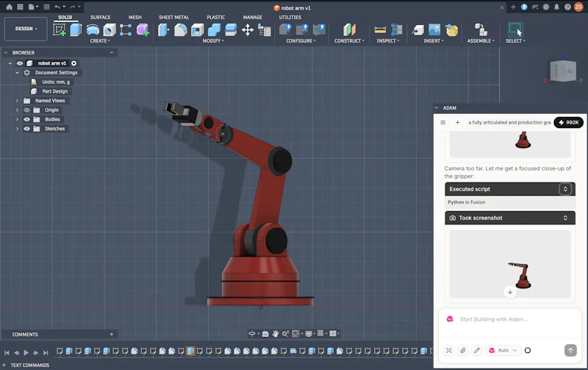588x370 pixels.
Task: Play the timeline
Action: 26,353
